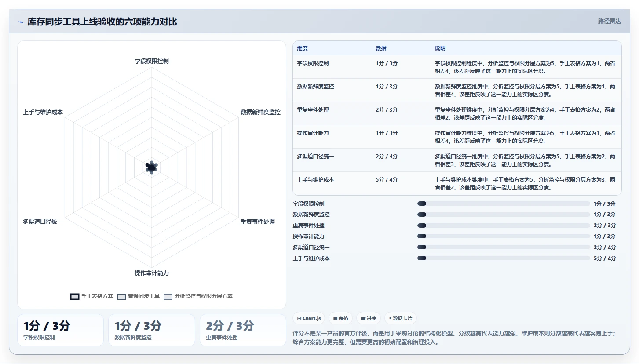
Task: Click the 上手与维护成本 label in the progress list
Action: point(311,258)
